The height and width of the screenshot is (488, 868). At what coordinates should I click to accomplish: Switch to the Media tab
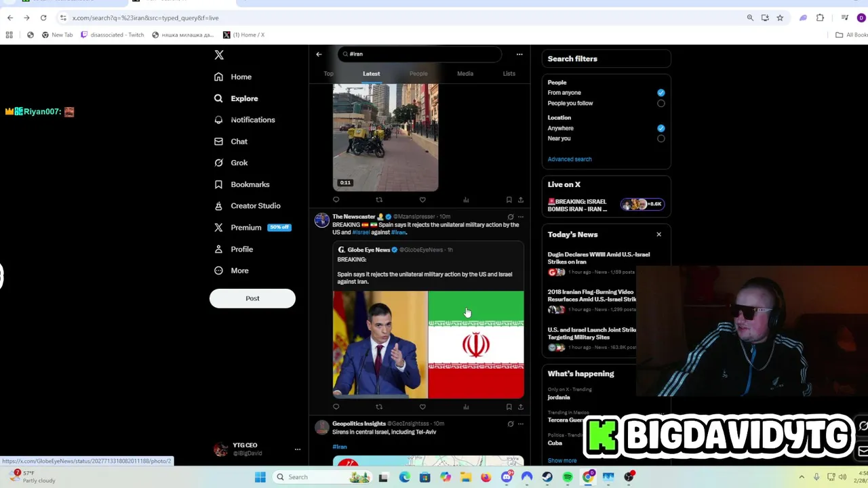(x=465, y=74)
